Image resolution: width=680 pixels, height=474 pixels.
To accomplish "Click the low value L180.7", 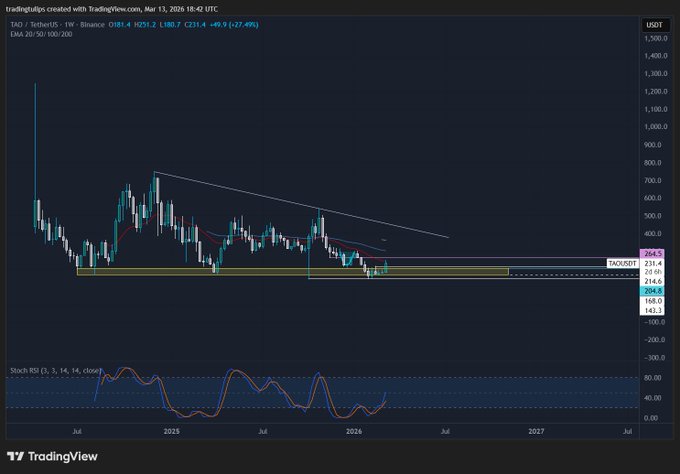I will click(x=170, y=25).
